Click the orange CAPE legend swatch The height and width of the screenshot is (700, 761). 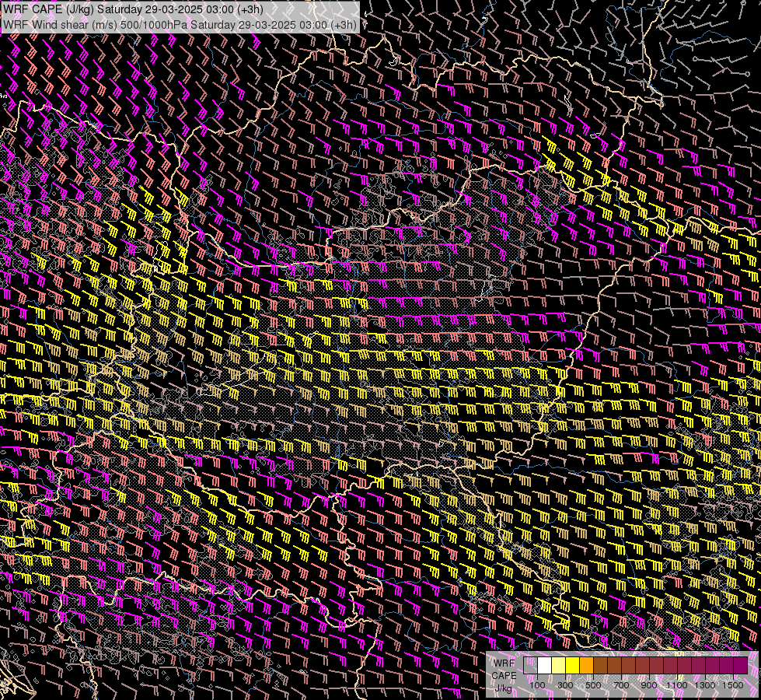[x=586, y=665]
